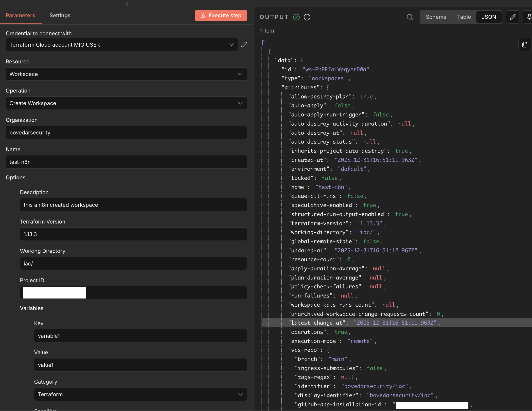The height and width of the screenshot is (411, 532).
Task: Click the "1 item" count label
Action: 267,31
